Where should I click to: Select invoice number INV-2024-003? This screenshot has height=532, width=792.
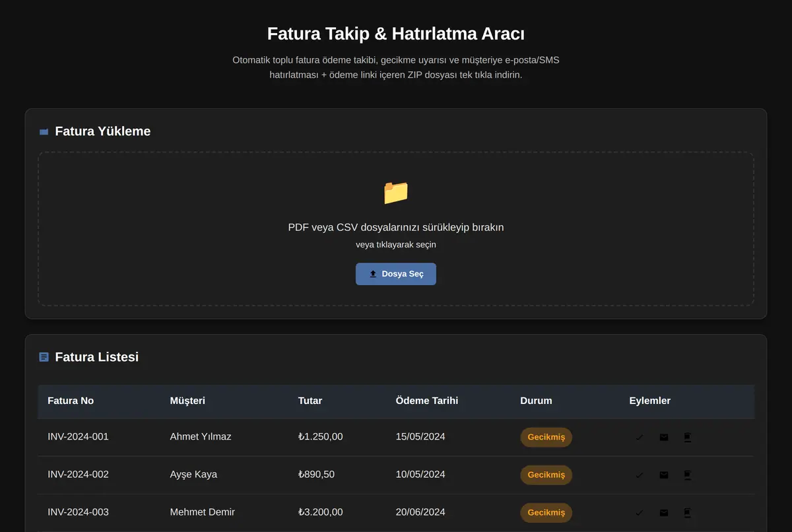click(x=78, y=512)
